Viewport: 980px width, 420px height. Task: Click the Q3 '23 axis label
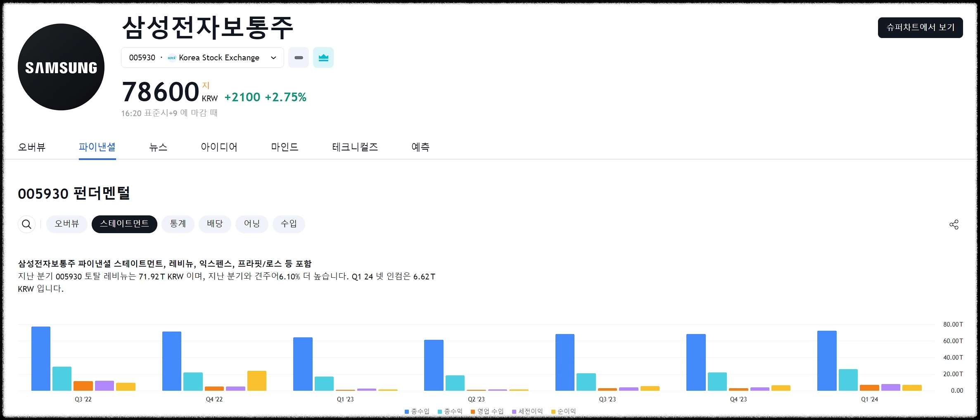pyautogui.click(x=607, y=399)
